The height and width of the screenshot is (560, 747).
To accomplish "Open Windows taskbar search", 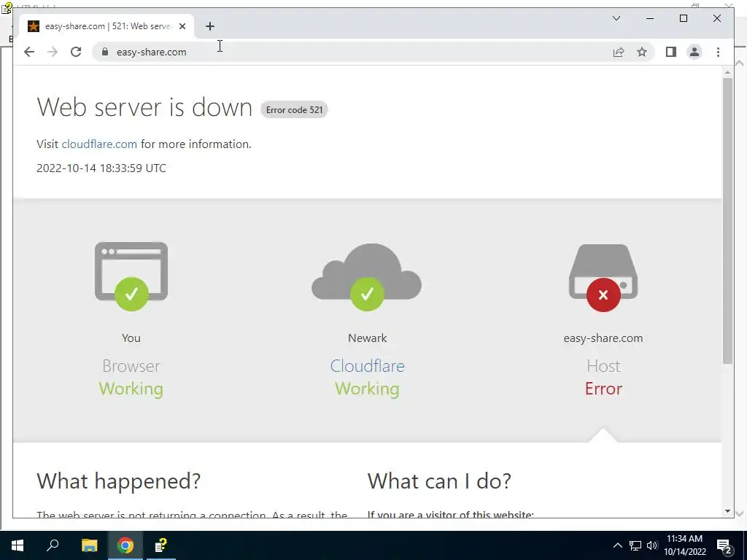I will (53, 545).
